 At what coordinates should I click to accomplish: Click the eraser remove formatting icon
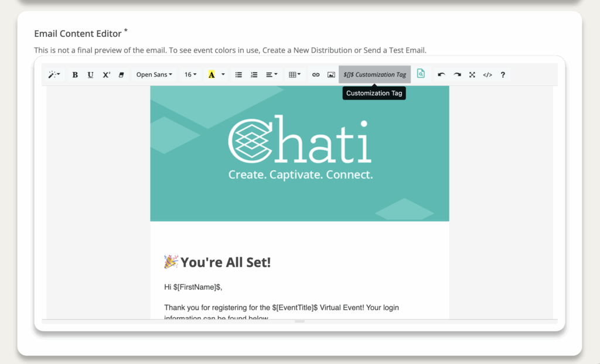tap(121, 75)
